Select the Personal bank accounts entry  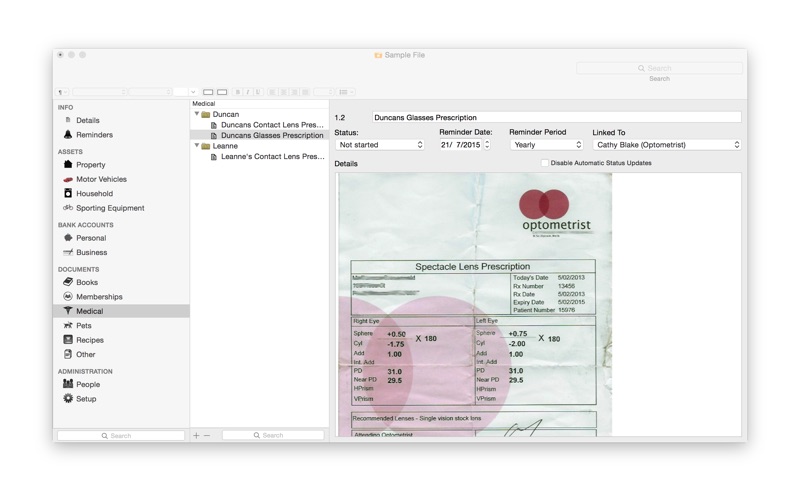coord(91,238)
